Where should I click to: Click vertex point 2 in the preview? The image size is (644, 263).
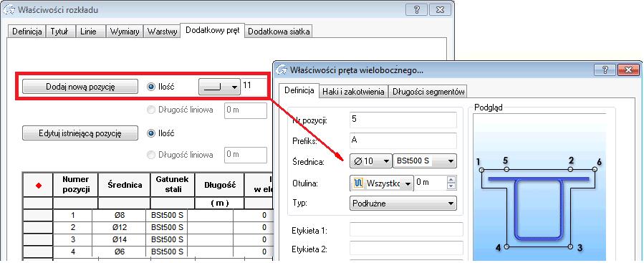pyautogui.click(x=571, y=169)
